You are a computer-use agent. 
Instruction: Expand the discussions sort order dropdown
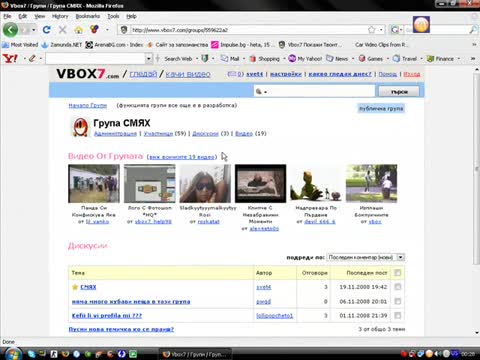[x=401, y=257]
